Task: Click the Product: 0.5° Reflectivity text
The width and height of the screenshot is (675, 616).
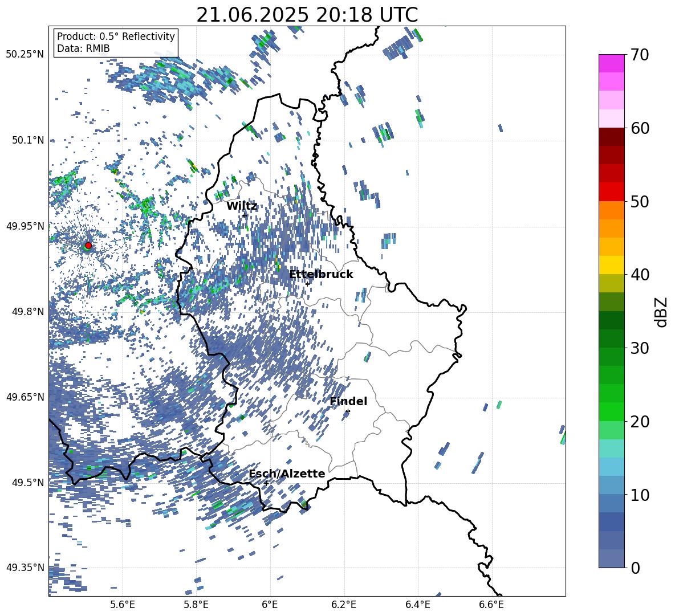Action: 116,36
